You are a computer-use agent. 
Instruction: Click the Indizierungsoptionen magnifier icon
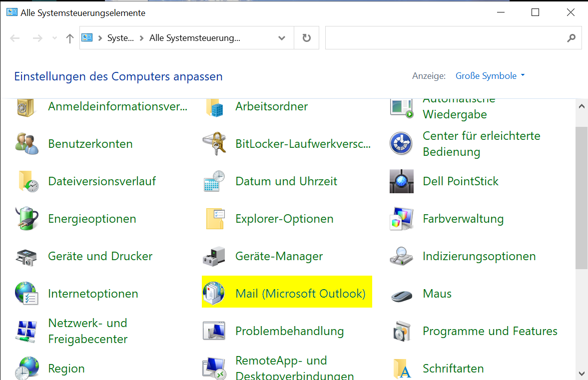[x=402, y=256]
